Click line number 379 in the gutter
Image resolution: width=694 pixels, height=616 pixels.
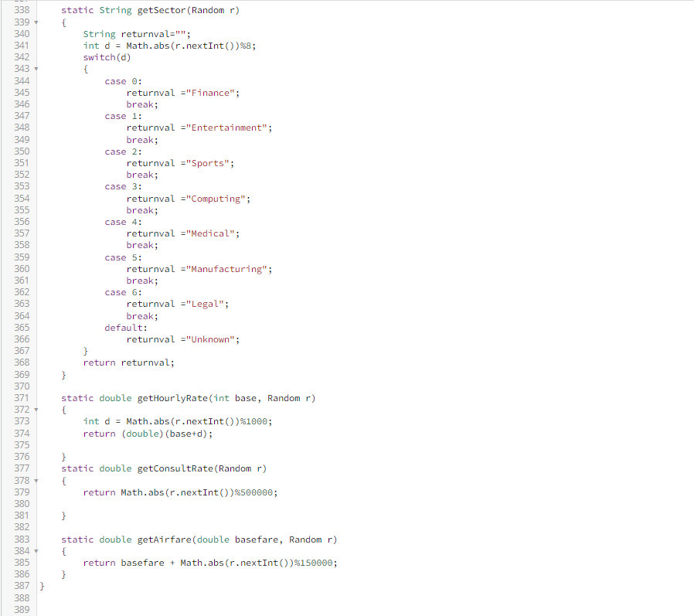[22, 492]
